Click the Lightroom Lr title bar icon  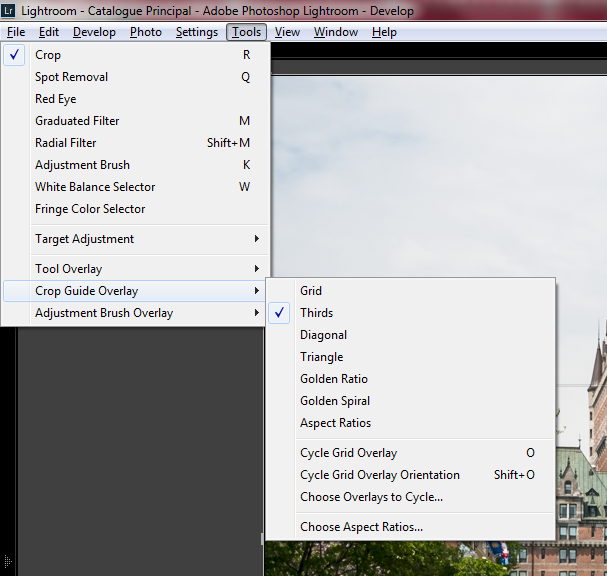click(x=8, y=10)
